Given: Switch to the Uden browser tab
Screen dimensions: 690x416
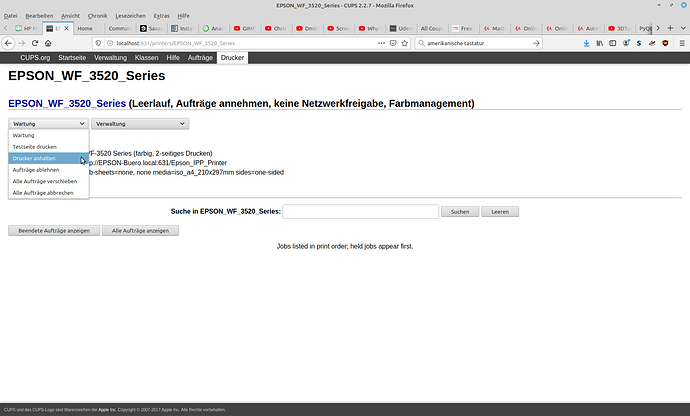Looking at the screenshot, I should [x=401, y=28].
